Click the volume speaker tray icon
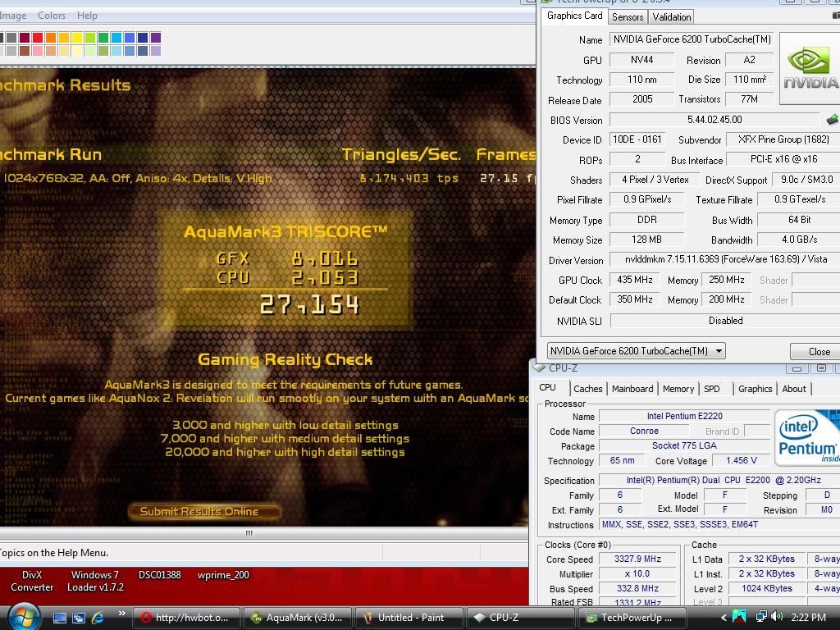The height and width of the screenshot is (630, 840). click(x=777, y=617)
